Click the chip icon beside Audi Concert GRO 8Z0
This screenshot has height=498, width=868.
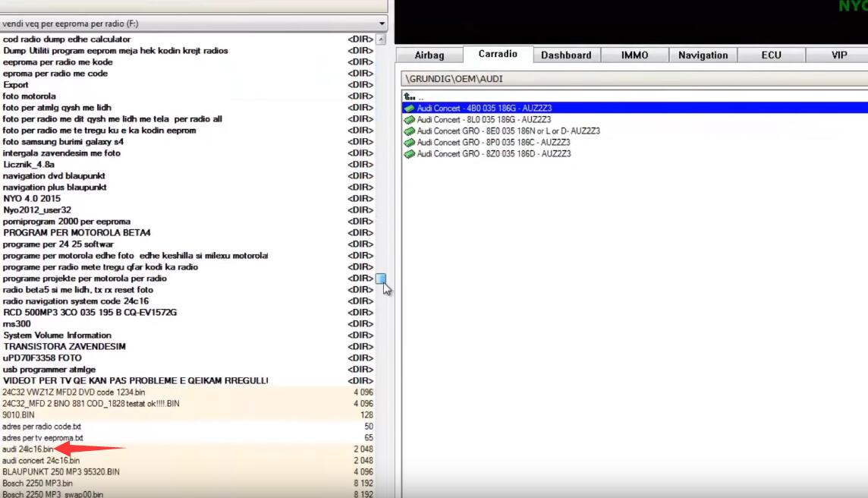(x=409, y=154)
